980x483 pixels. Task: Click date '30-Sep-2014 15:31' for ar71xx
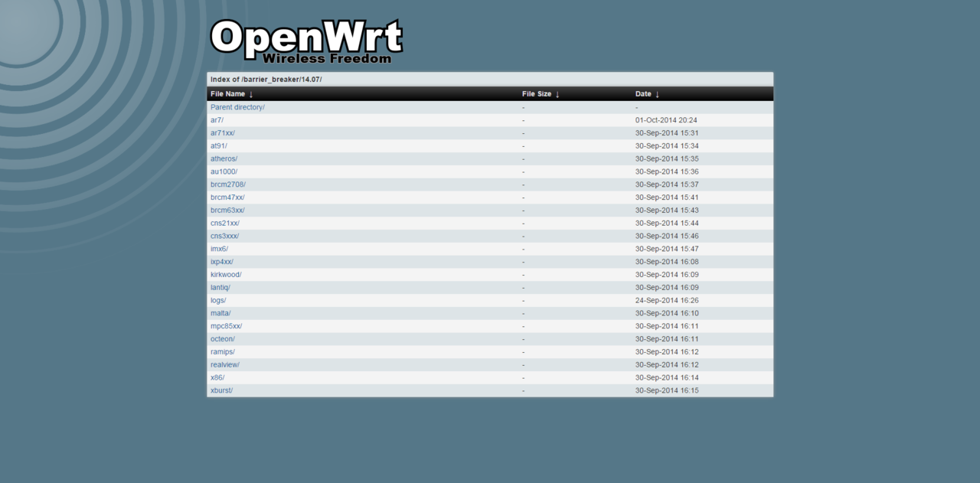[x=667, y=133]
